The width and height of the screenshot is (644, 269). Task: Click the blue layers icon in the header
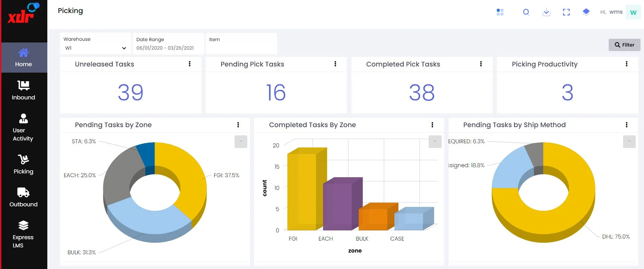point(586,12)
